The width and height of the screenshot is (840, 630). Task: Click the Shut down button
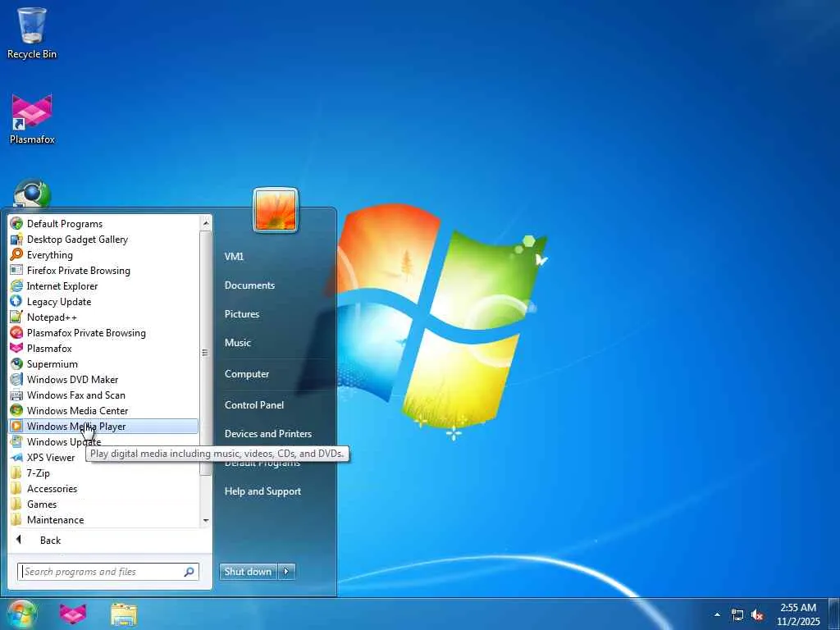(x=249, y=572)
